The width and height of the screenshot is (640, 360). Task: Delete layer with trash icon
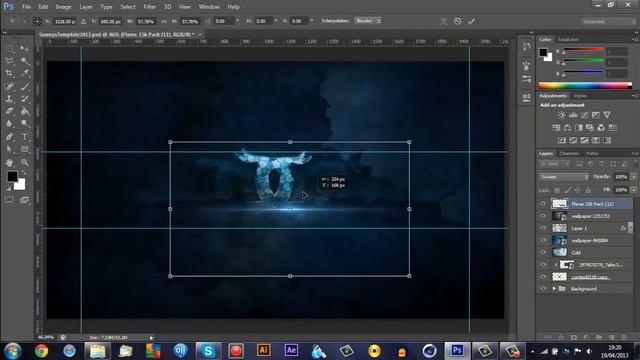click(x=624, y=338)
